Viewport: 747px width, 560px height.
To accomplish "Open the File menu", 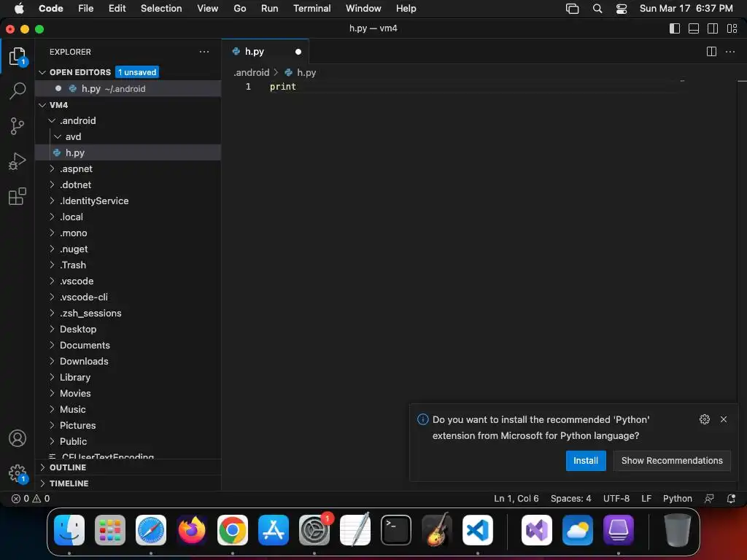I will [86, 8].
